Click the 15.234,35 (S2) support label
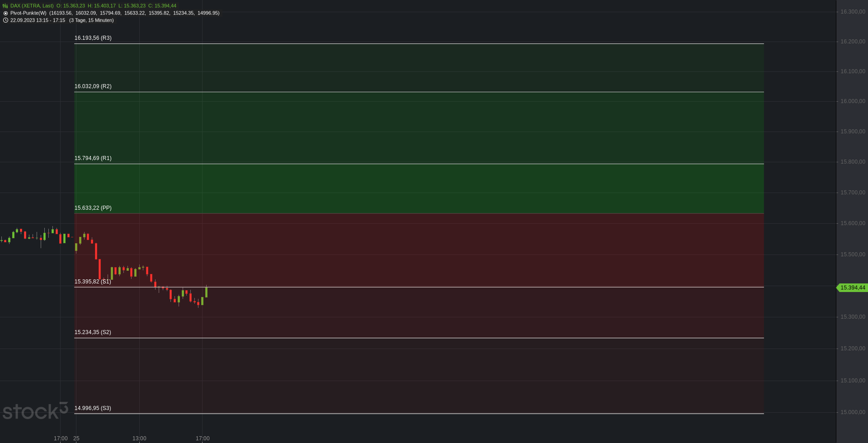 [x=93, y=332]
